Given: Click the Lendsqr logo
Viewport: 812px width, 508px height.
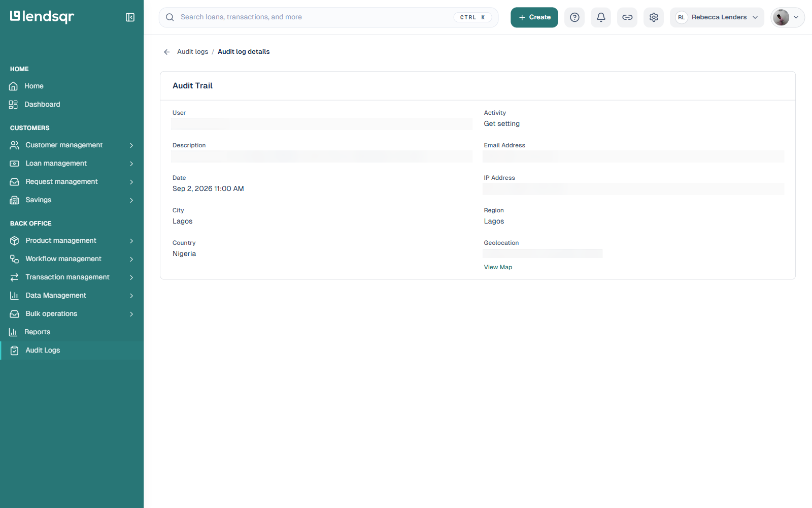Looking at the screenshot, I should [42, 17].
